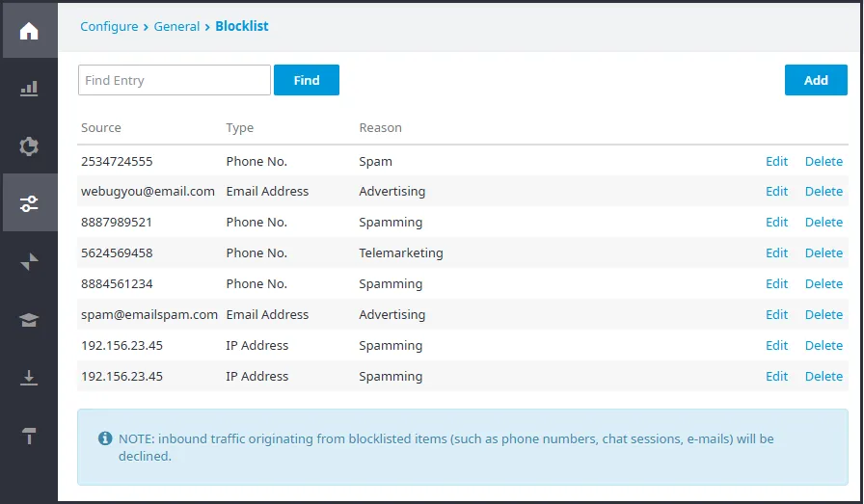The width and height of the screenshot is (864, 504).
Task: Select source 8884561234
Action: pos(117,283)
